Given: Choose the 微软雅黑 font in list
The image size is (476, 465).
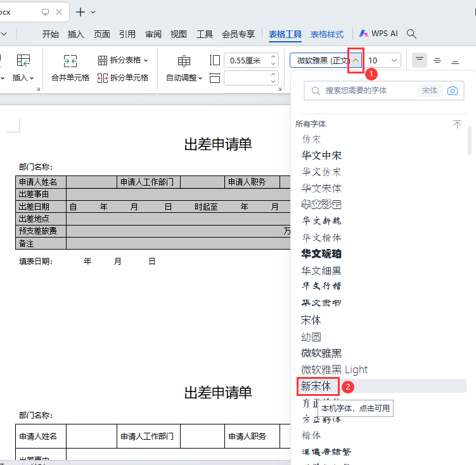Looking at the screenshot, I should pos(321,353).
